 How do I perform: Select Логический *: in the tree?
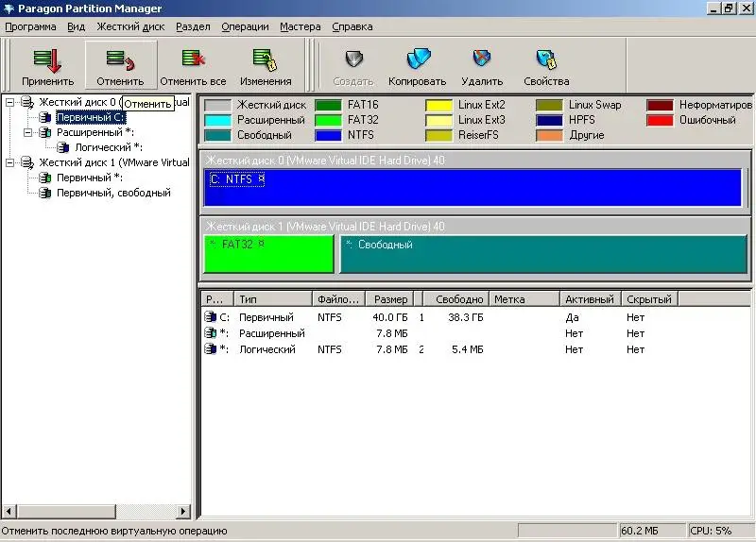click(x=109, y=147)
